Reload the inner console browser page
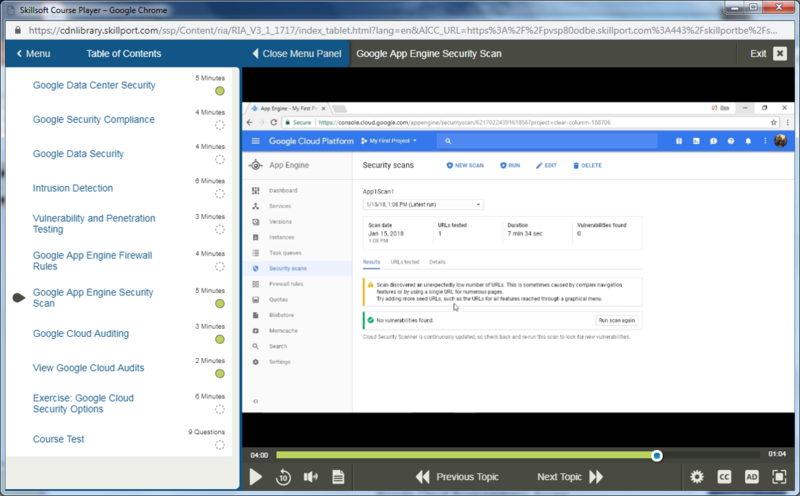The height and width of the screenshot is (496, 800). 273,122
